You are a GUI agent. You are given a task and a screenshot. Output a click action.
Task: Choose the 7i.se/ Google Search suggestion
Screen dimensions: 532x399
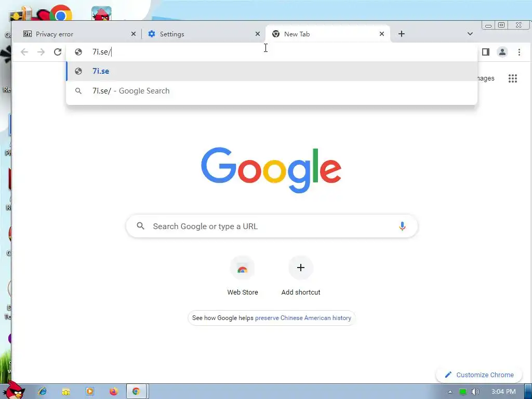tap(272, 91)
